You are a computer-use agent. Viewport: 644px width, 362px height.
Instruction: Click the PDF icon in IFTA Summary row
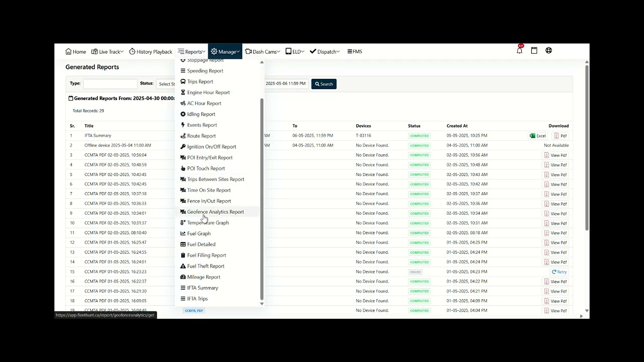(557, 136)
